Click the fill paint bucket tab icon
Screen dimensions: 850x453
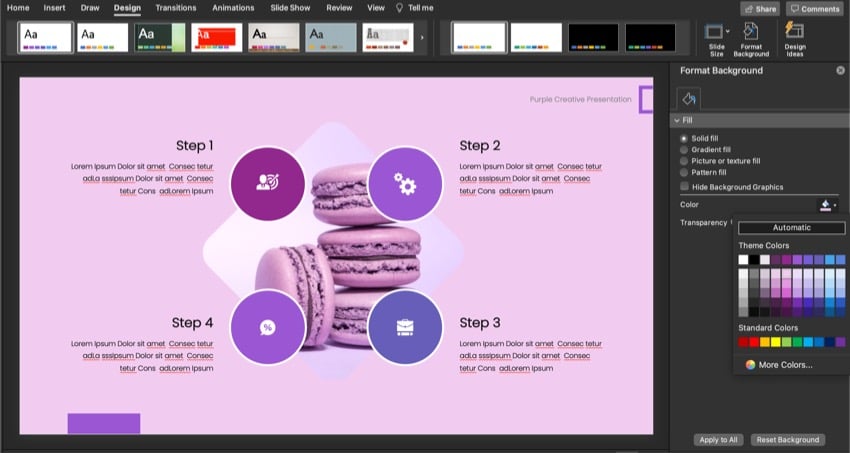click(688, 98)
